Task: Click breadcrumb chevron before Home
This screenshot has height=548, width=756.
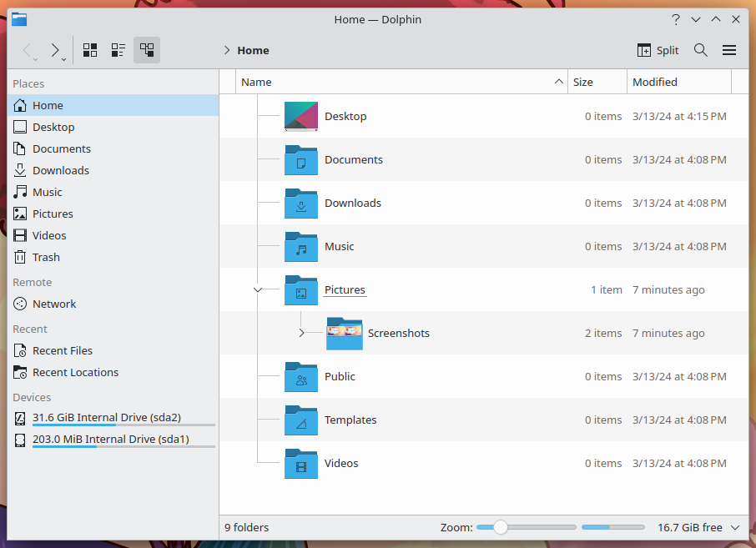Action: [x=227, y=50]
